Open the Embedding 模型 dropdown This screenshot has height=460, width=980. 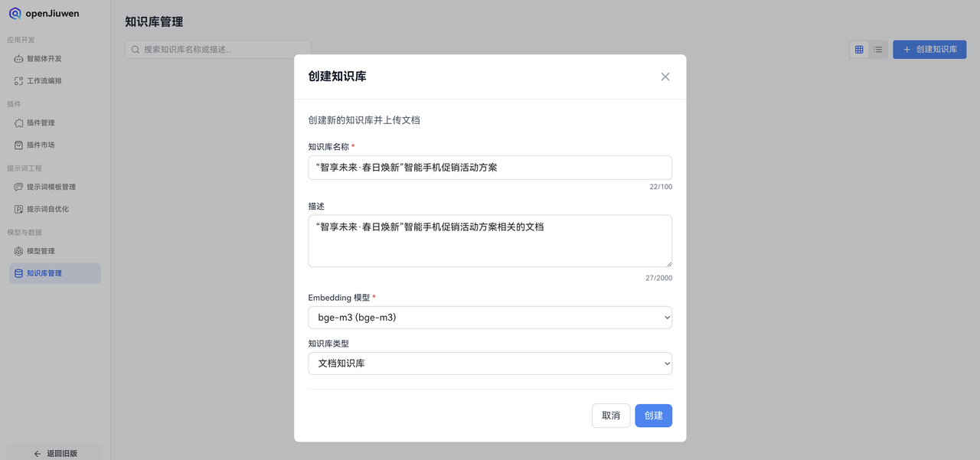point(490,317)
